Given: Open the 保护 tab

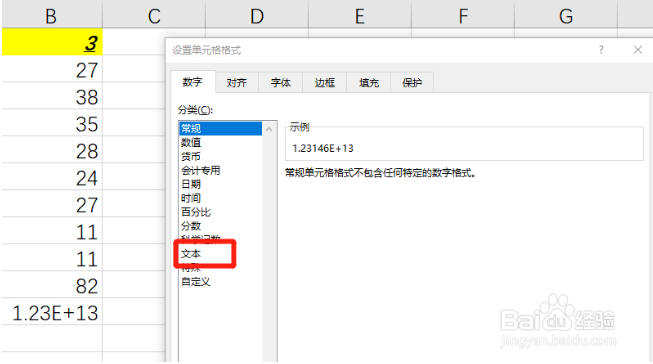Looking at the screenshot, I should (412, 82).
